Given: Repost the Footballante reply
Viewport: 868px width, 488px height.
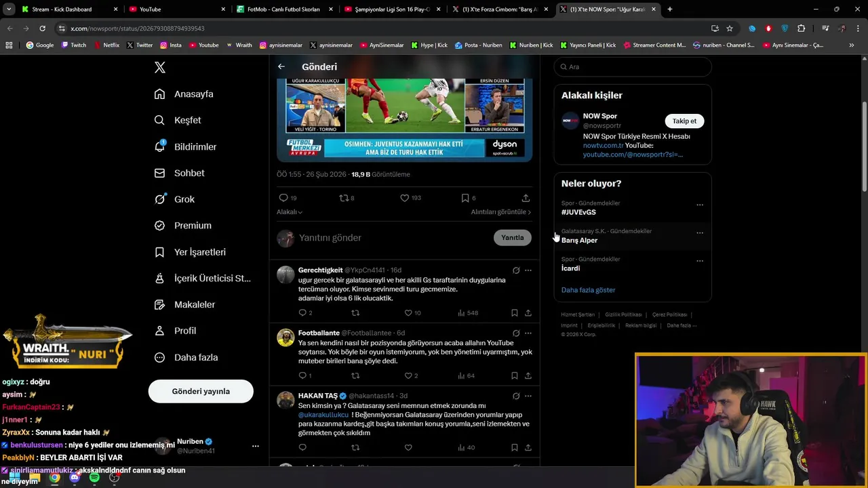Looking at the screenshot, I should pyautogui.click(x=355, y=375).
